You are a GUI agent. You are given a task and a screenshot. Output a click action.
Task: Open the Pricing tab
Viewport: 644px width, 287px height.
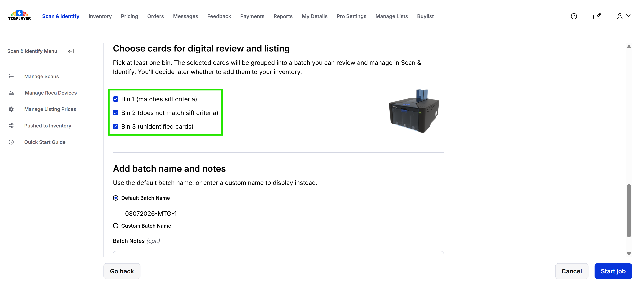coord(129,16)
